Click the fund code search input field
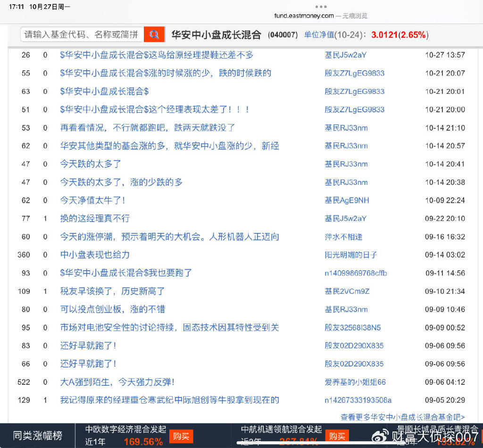 [x=82, y=34]
